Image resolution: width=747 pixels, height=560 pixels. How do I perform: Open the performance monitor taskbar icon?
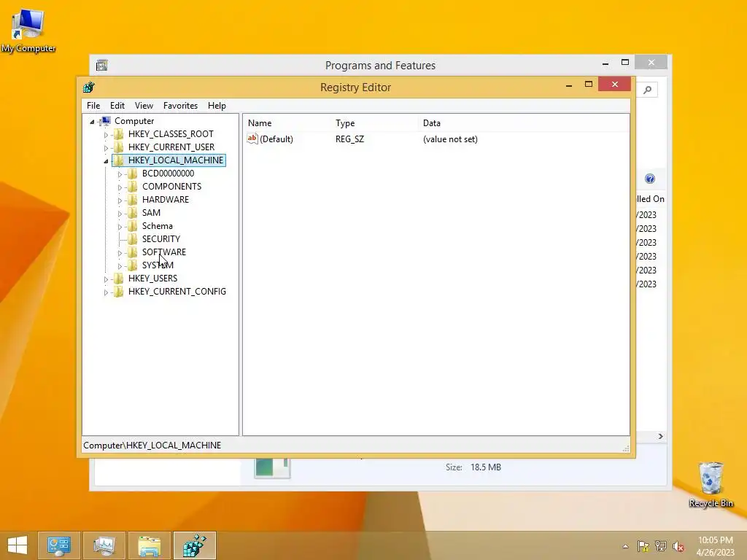click(104, 545)
